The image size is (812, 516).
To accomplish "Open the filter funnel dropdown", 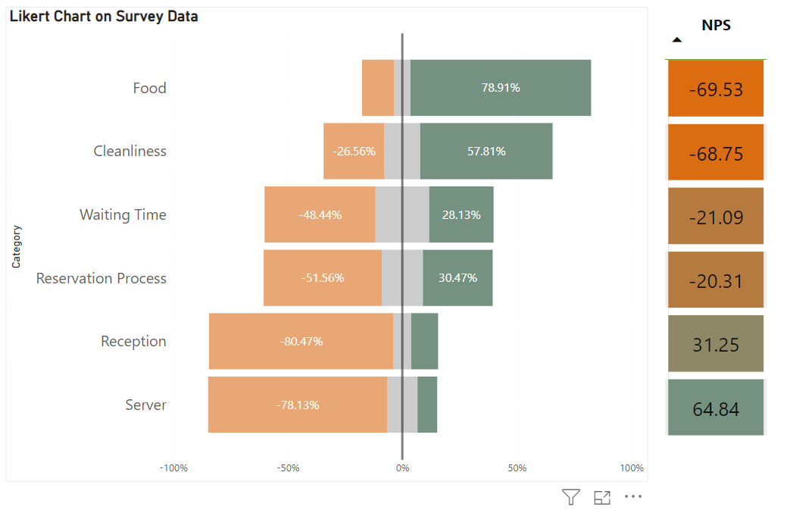I will click(570, 496).
